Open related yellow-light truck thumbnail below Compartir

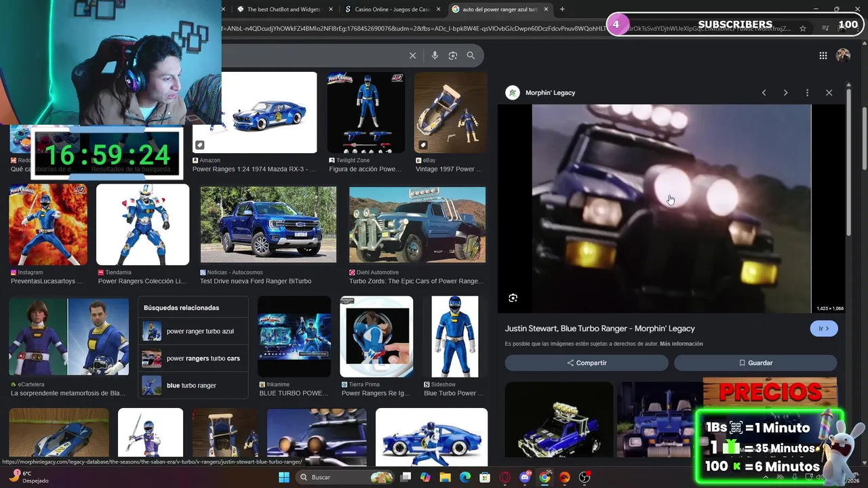pyautogui.click(x=559, y=420)
